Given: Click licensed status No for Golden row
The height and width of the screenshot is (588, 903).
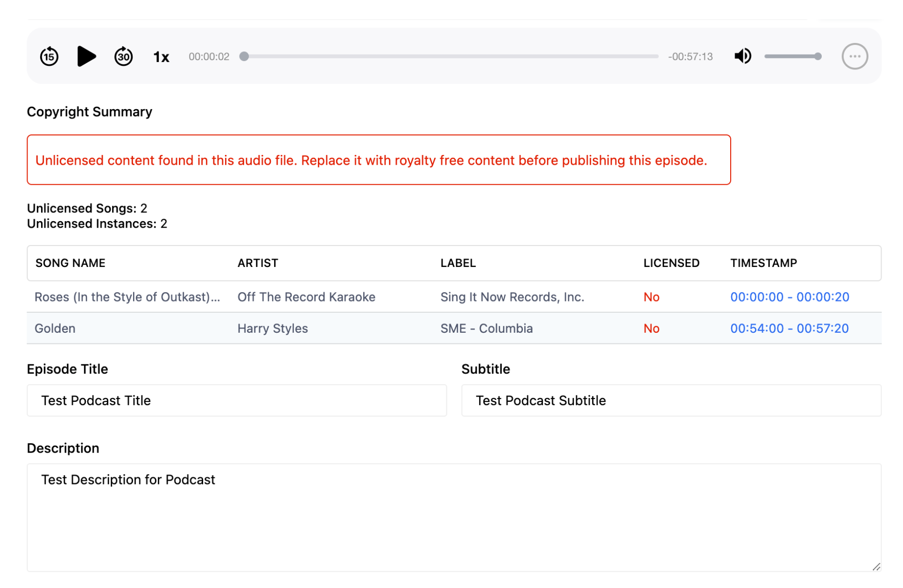Looking at the screenshot, I should click(x=651, y=328).
